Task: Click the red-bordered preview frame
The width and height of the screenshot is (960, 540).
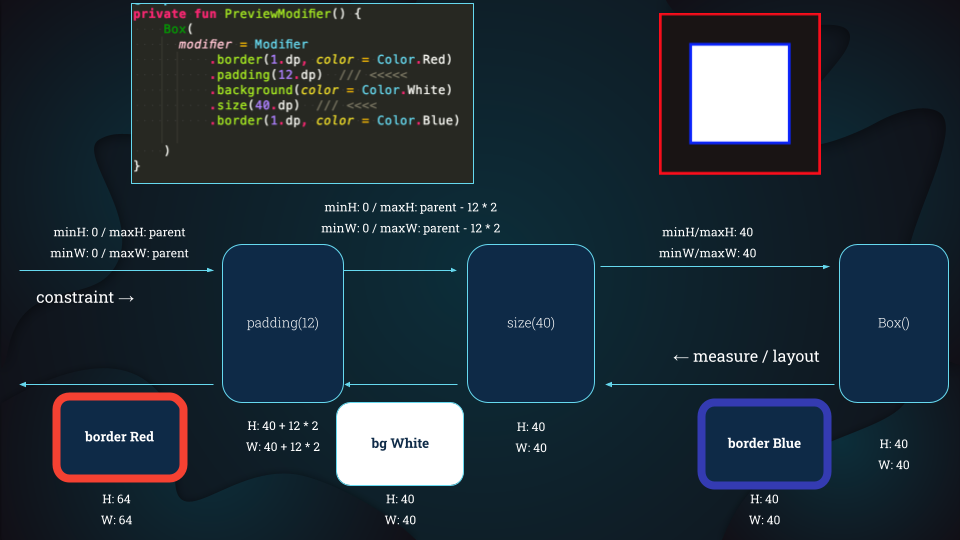Action: click(x=740, y=94)
